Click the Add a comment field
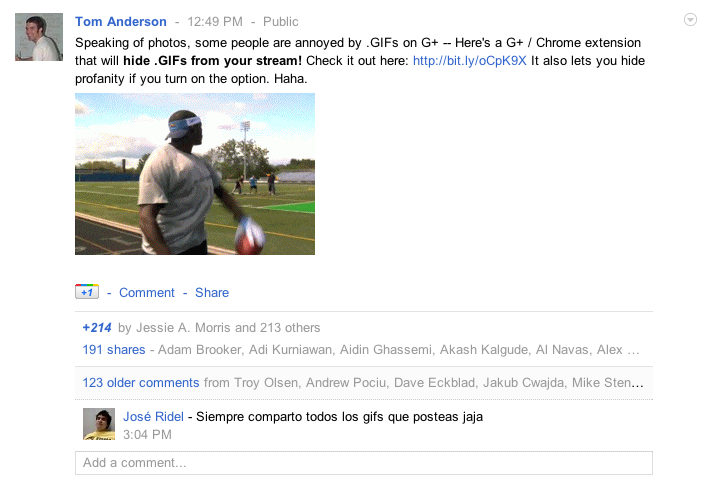 [x=364, y=463]
